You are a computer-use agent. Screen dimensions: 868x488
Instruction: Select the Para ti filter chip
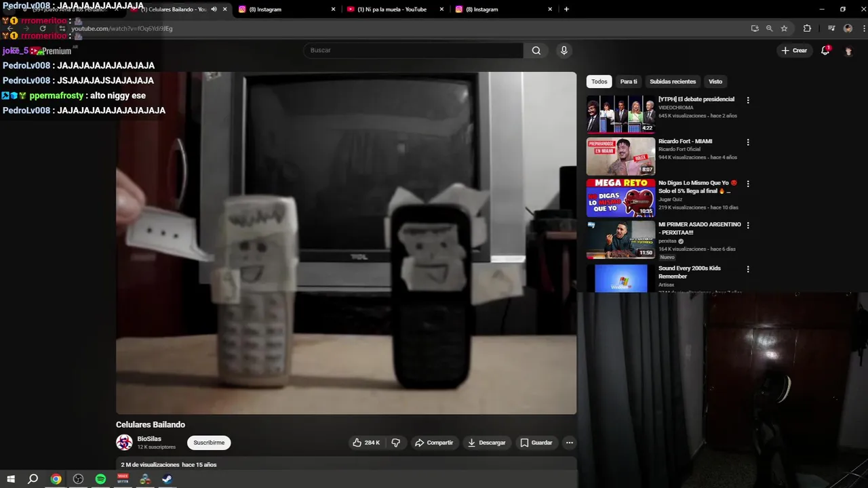[x=629, y=81]
